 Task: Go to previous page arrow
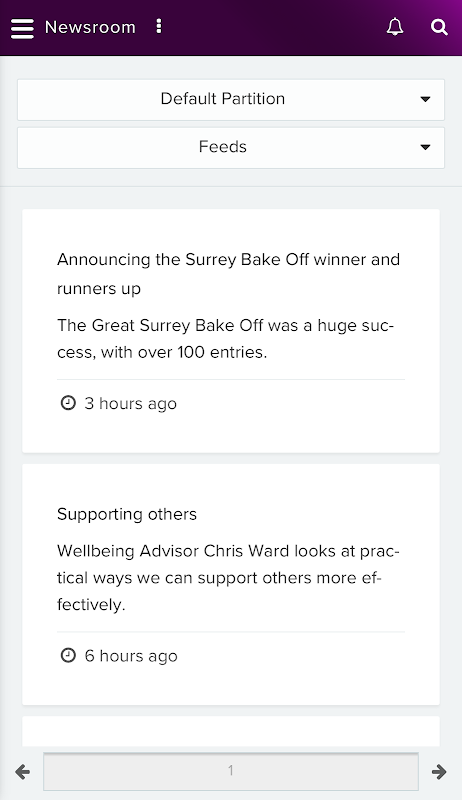point(22,772)
